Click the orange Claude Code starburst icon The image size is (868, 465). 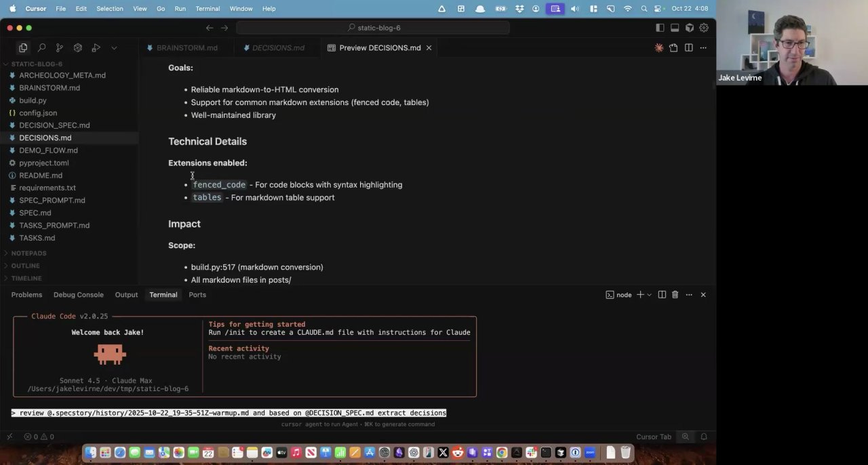pos(659,47)
